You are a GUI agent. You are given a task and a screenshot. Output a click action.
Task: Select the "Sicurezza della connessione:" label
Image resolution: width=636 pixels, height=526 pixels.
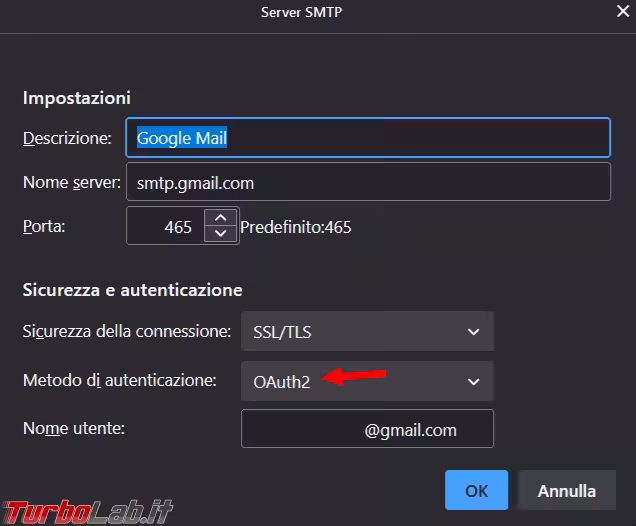coord(127,331)
